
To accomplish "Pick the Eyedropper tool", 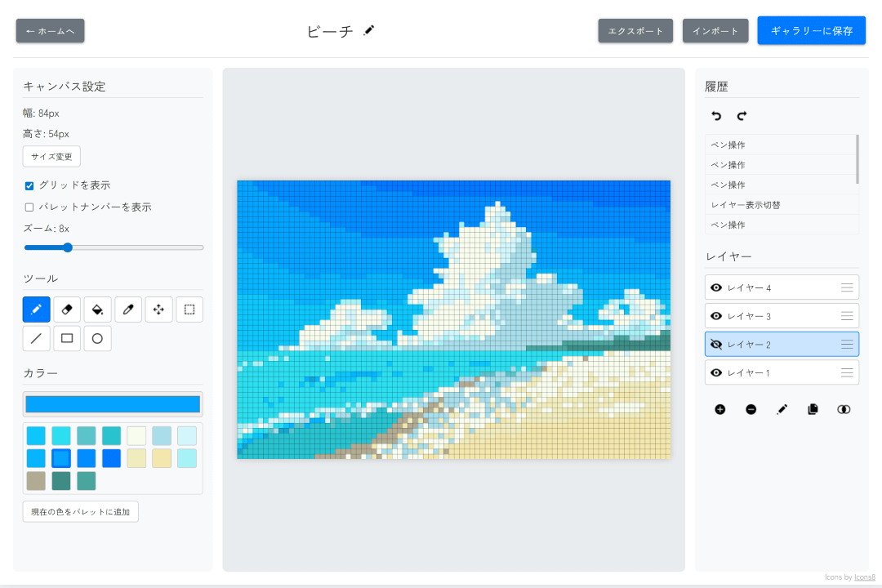I will [128, 310].
